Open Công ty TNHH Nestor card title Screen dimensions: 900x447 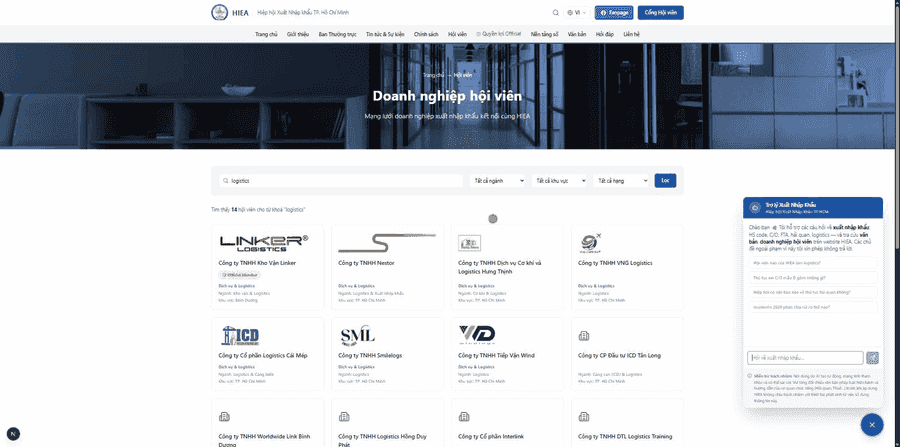click(x=366, y=263)
